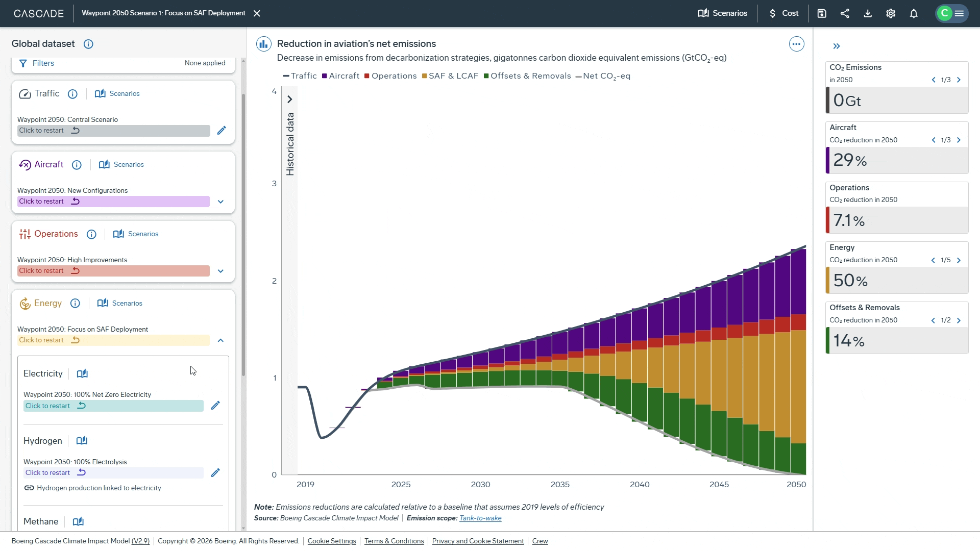Toggle Aircraft series in legend
Viewport: 980px width, 551px height.
coord(340,76)
